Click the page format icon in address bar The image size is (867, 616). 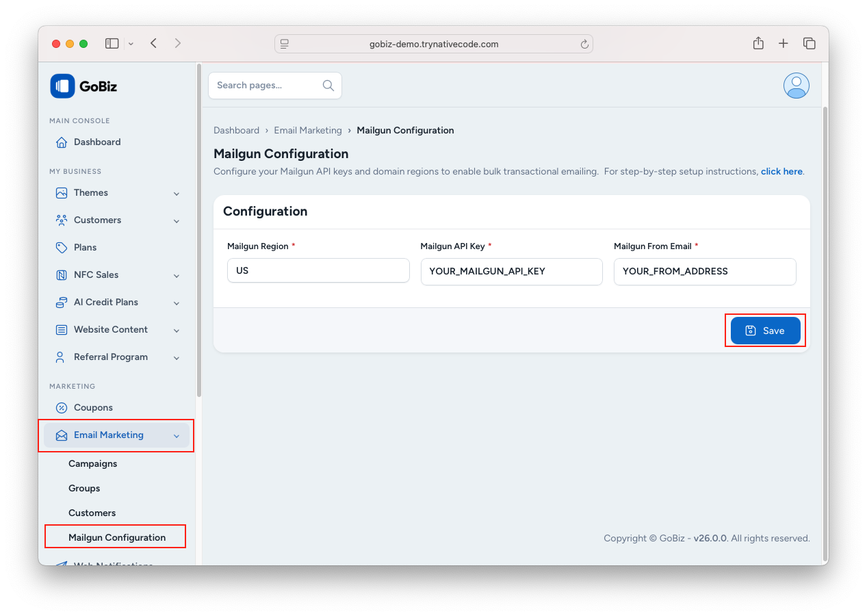pos(285,44)
